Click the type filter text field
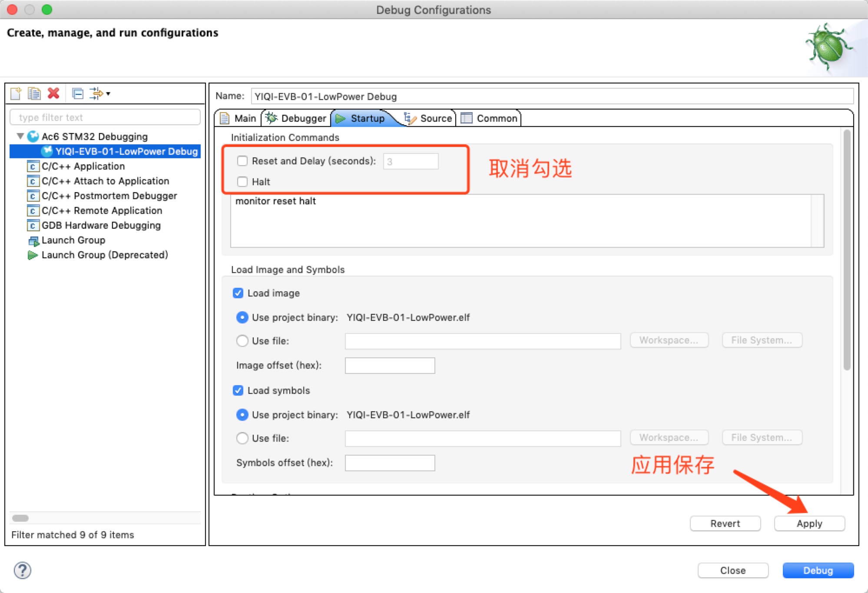The height and width of the screenshot is (593, 868). [x=105, y=117]
